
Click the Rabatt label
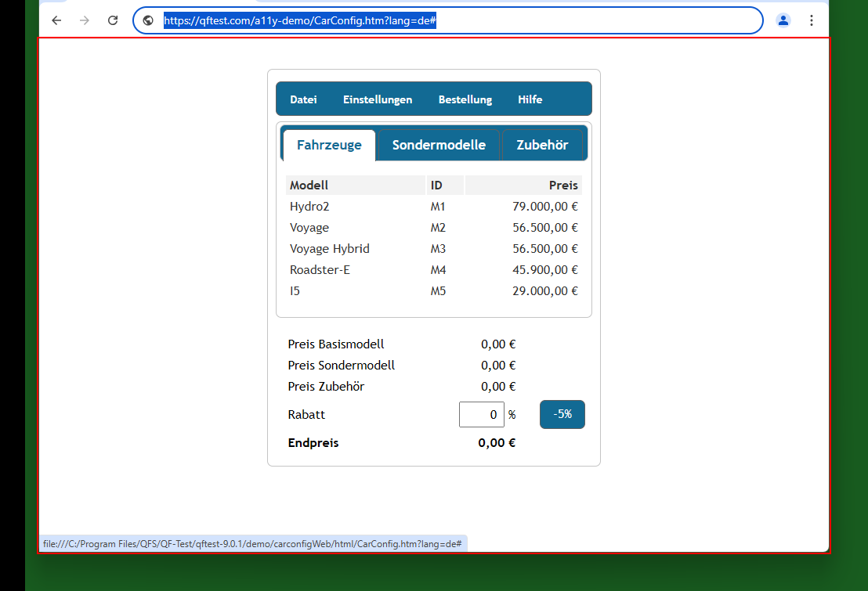tap(306, 414)
